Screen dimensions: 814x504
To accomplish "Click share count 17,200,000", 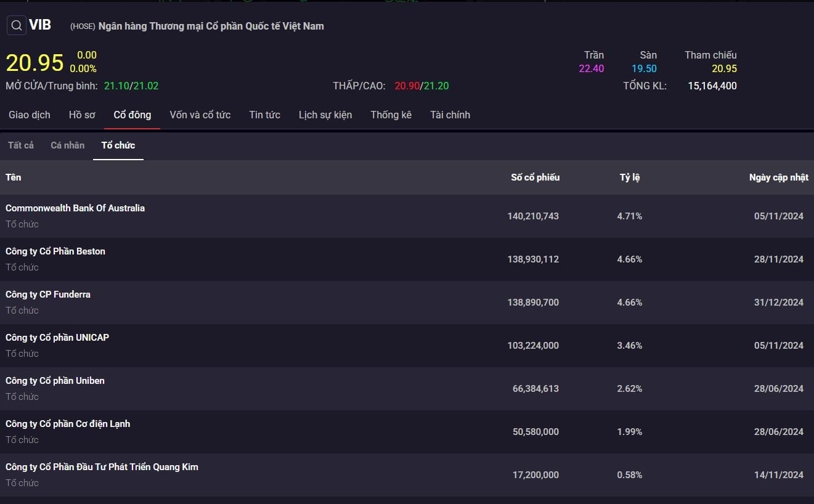I will point(535,475).
